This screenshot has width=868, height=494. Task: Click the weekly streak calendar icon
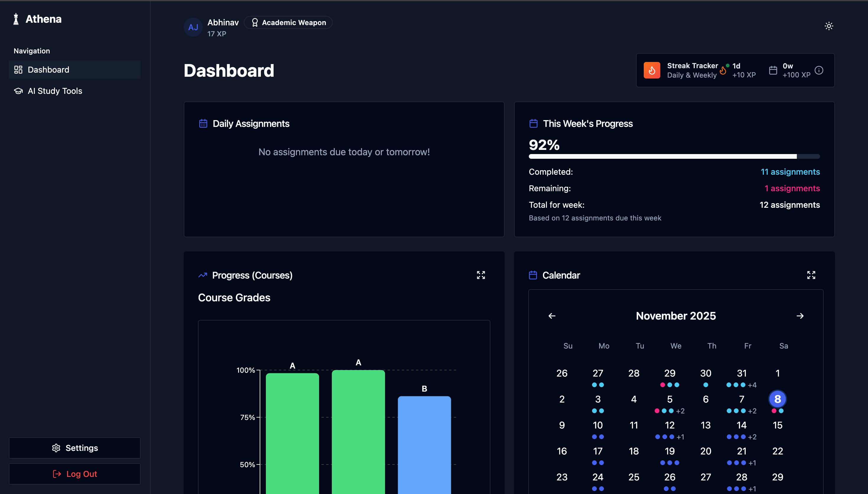[773, 70]
